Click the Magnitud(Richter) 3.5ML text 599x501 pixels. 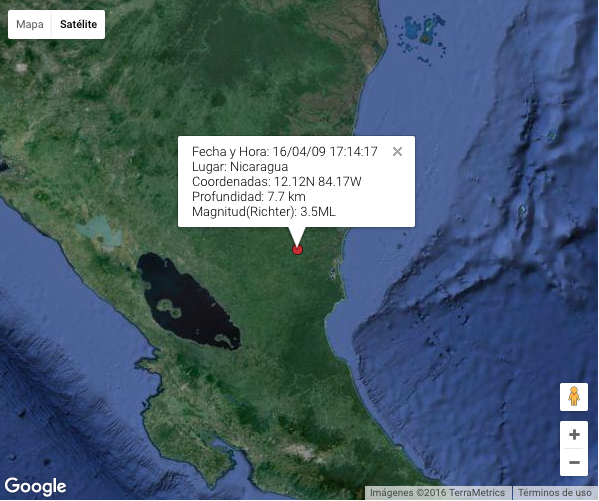pos(264,212)
